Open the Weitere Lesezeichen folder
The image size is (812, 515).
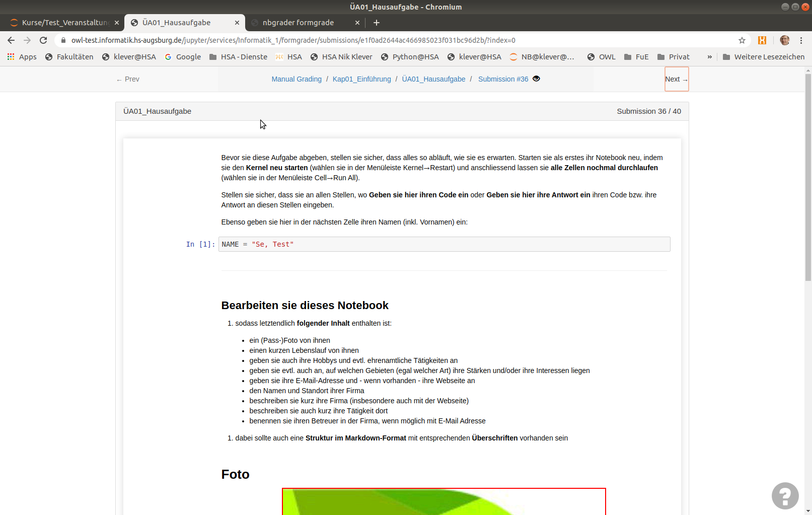(764, 57)
